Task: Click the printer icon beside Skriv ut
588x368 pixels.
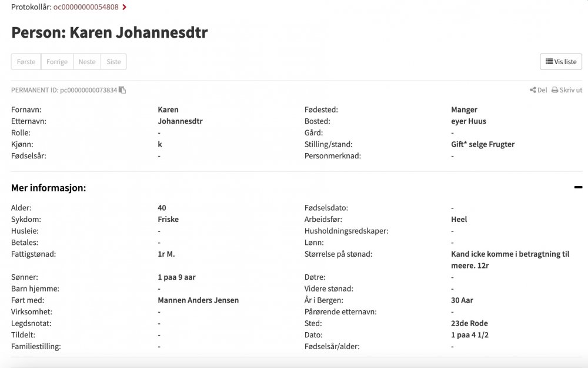Action: coord(554,89)
